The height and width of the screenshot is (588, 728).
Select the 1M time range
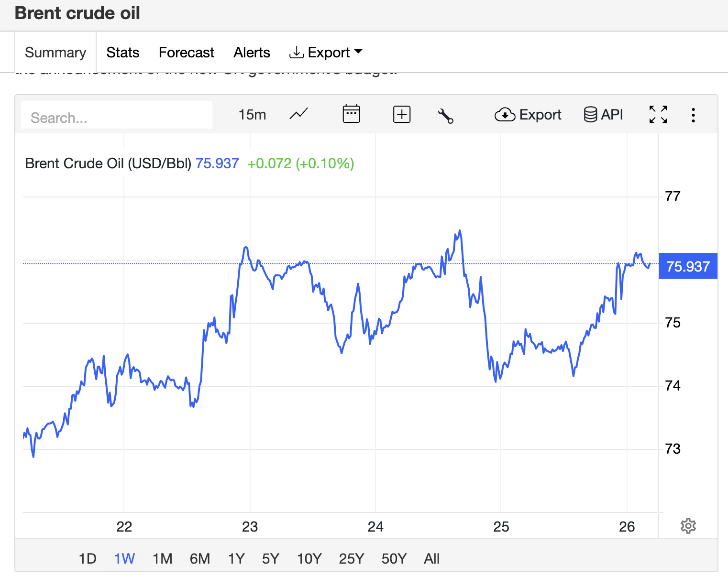click(163, 558)
